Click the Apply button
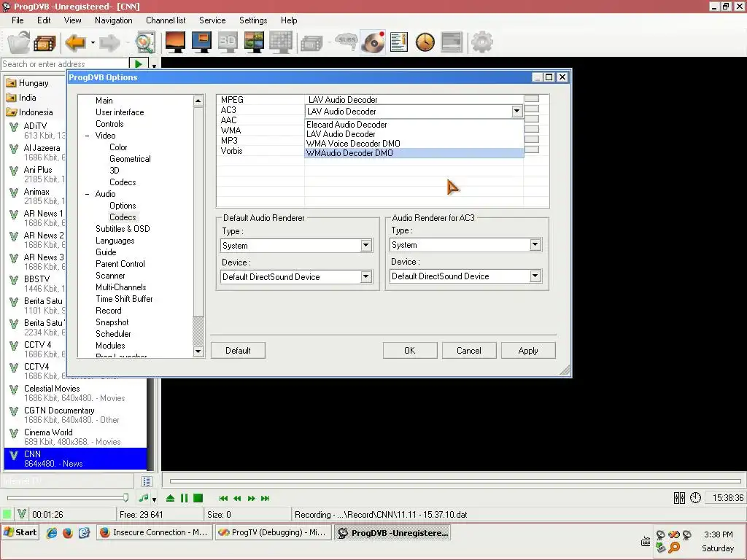Image resolution: width=747 pixels, height=560 pixels. tap(528, 351)
